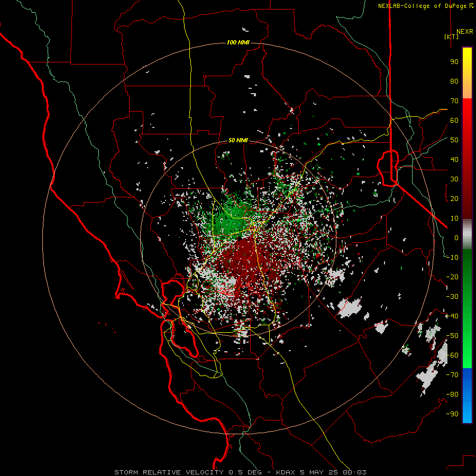Click the positive 40 scale value
The image size is (476, 476).
(x=454, y=160)
